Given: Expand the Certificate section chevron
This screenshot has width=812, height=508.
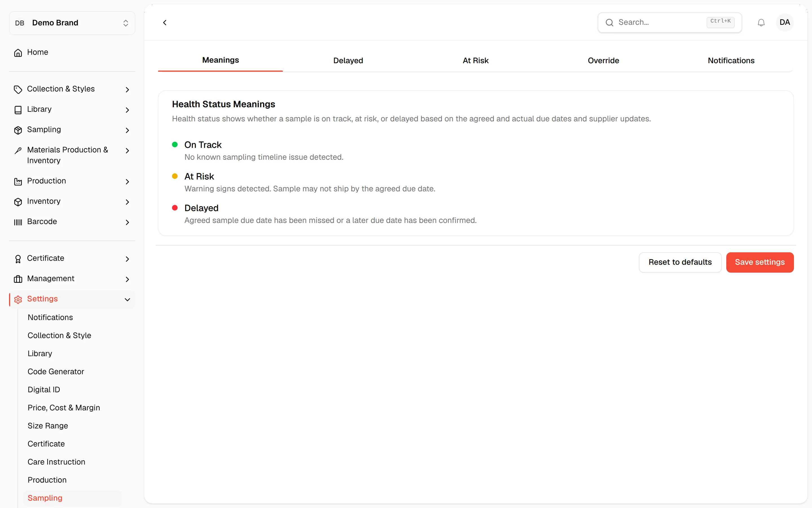Looking at the screenshot, I should (x=127, y=259).
